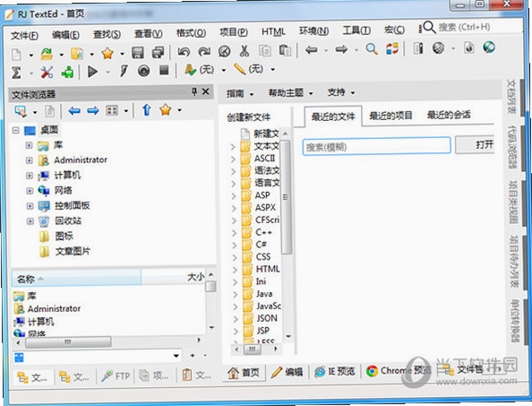Open the 文件(F) menu
532x406 pixels.
tap(24, 35)
